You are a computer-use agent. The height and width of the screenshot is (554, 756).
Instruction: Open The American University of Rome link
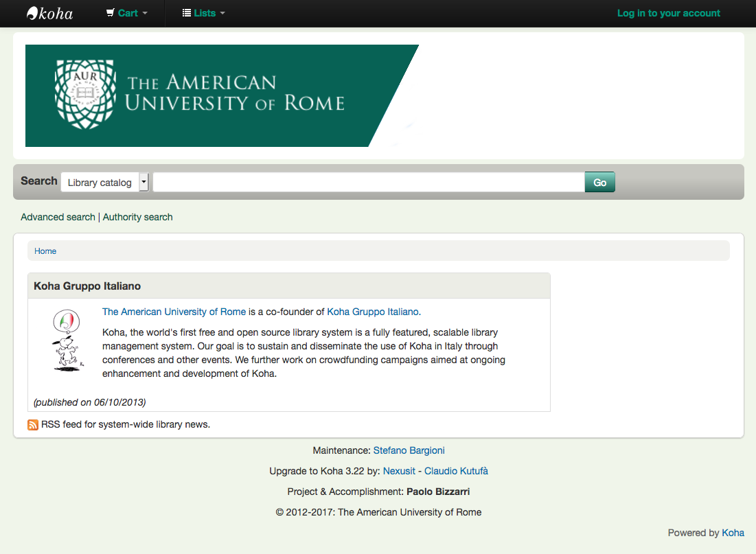point(174,312)
